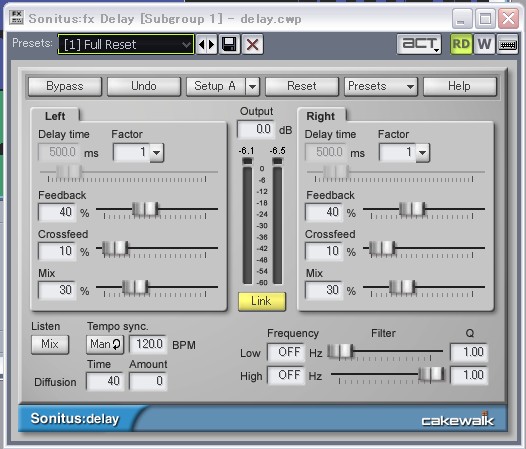Click the 120.0 BPM tempo field

pyautogui.click(x=148, y=344)
